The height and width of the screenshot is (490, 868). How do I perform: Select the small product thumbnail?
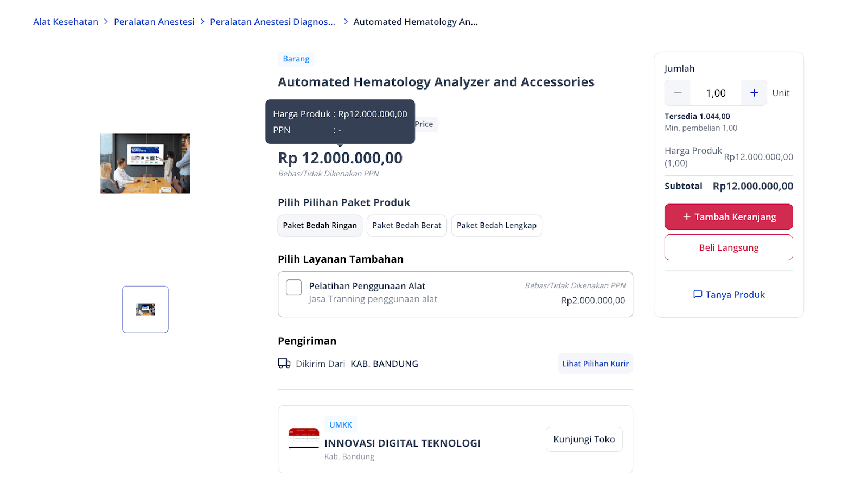(145, 309)
